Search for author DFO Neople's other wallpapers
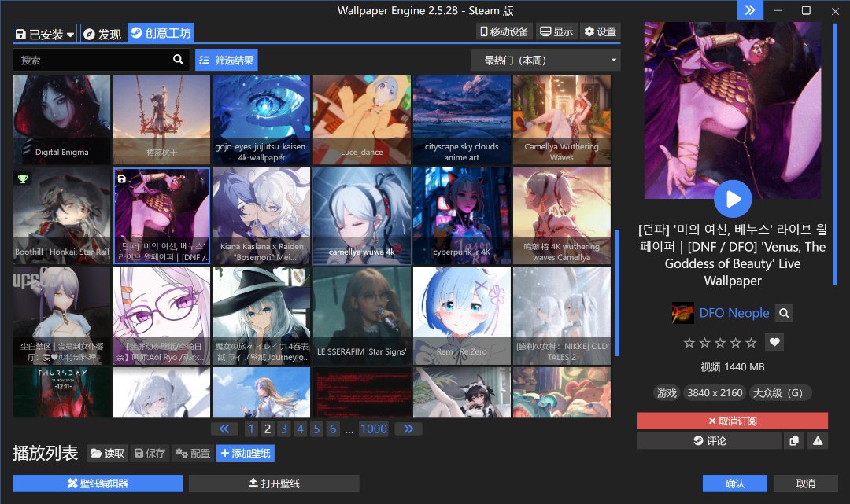850x504 pixels. [x=784, y=313]
